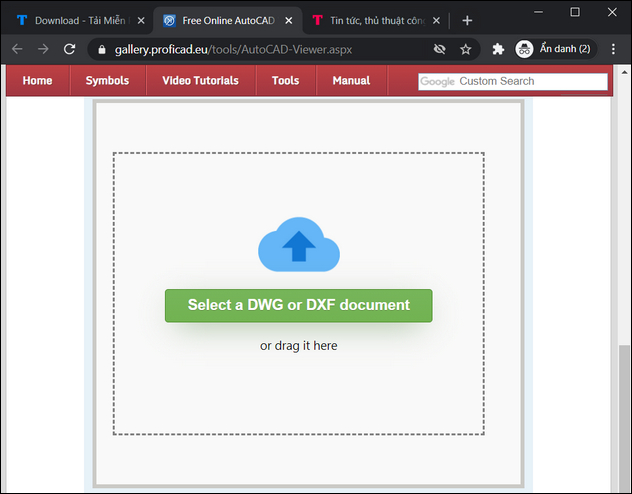Reload the page with refresh icon

click(70, 49)
